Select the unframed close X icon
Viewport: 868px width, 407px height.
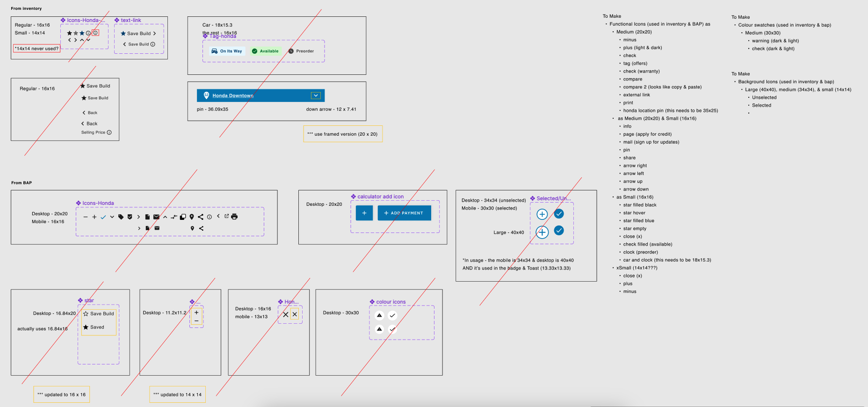(285, 314)
